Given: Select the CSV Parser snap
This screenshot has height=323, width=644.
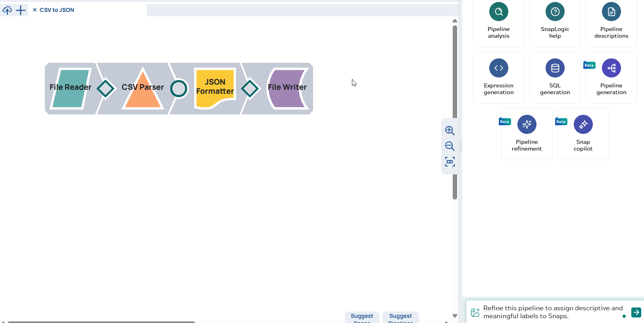Looking at the screenshot, I should tap(143, 88).
